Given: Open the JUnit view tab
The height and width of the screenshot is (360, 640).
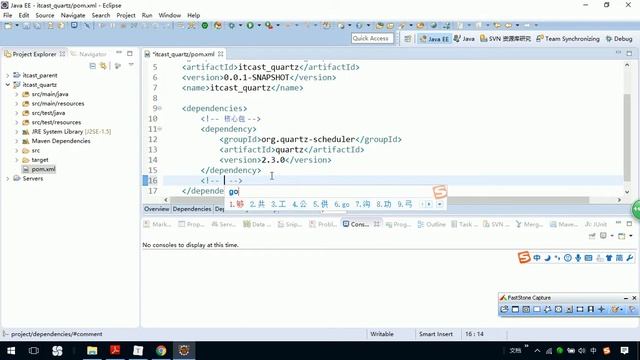Looking at the screenshot, I should 596,224.
